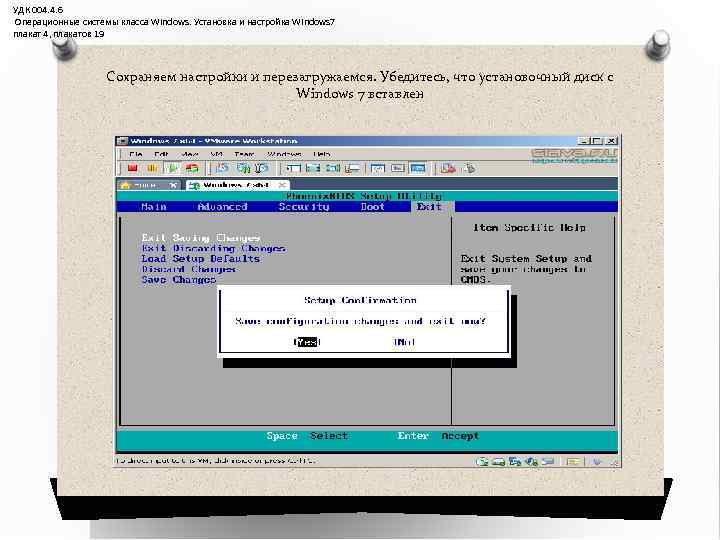Open the Edit menu
This screenshot has width=720, height=540.
(x=161, y=154)
